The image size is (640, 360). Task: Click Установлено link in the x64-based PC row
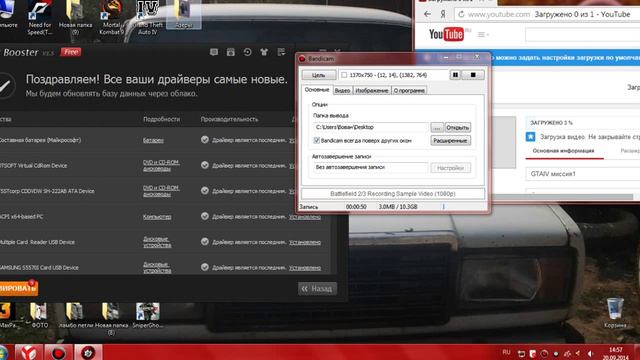(x=305, y=217)
